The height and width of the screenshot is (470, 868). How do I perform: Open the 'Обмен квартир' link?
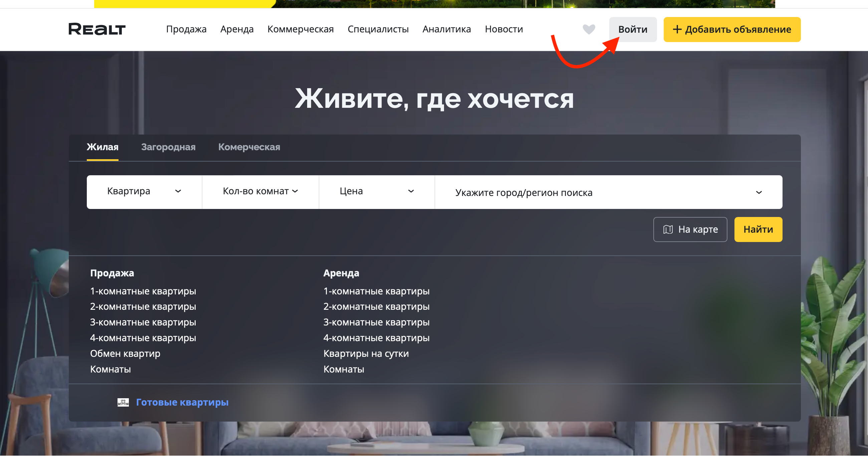[x=125, y=354]
